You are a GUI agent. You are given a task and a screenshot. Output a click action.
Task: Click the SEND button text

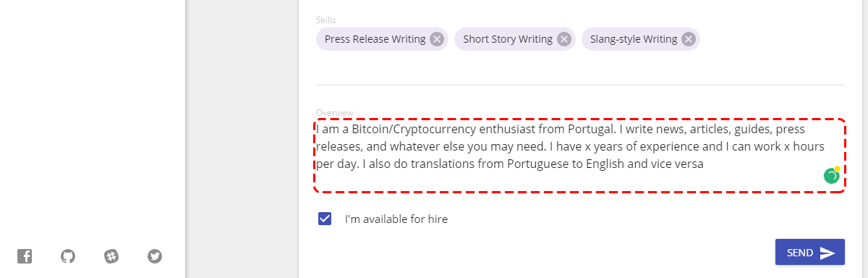(x=800, y=253)
